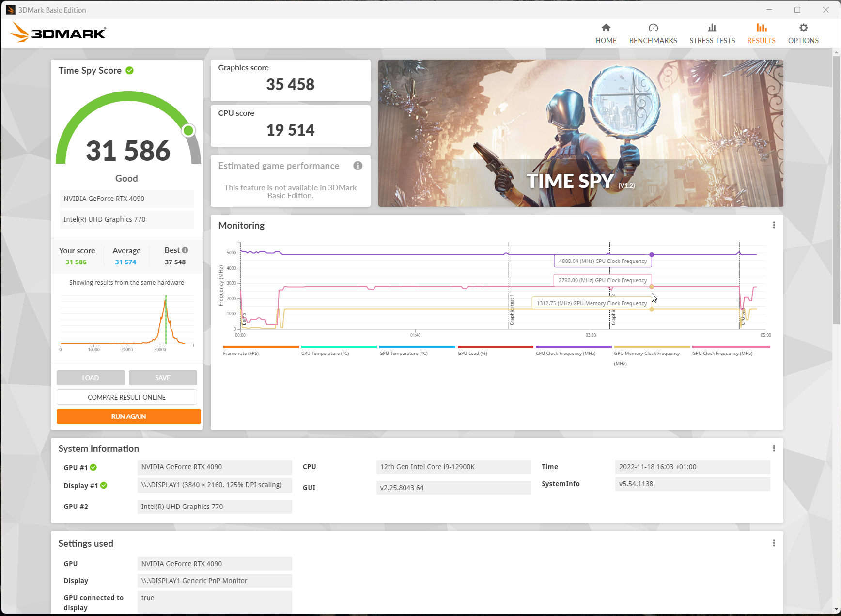This screenshot has width=841, height=616.
Task: Click the Time Spy banner image
Action: coord(580,133)
